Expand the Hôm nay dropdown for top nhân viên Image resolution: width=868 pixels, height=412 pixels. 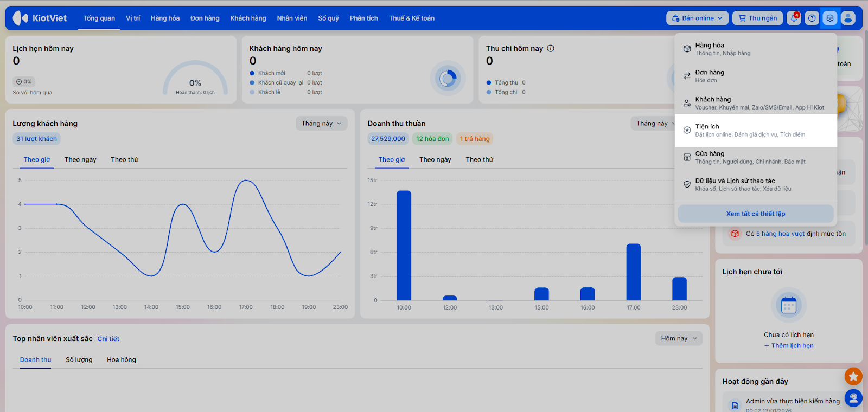(x=678, y=338)
